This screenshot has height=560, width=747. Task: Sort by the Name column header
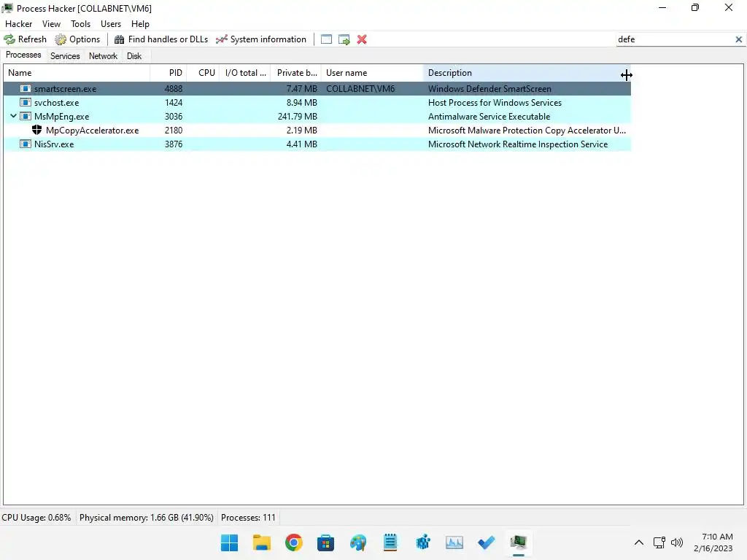pyautogui.click(x=77, y=73)
